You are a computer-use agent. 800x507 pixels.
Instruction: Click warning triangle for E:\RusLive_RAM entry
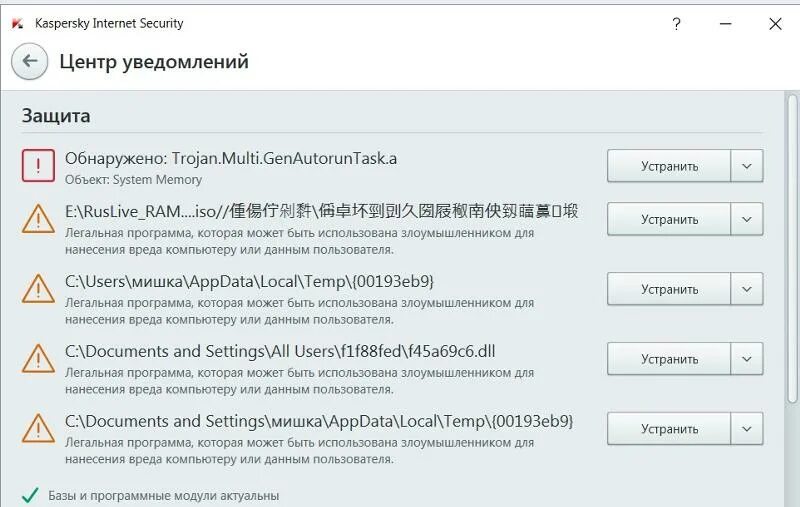coord(38,219)
